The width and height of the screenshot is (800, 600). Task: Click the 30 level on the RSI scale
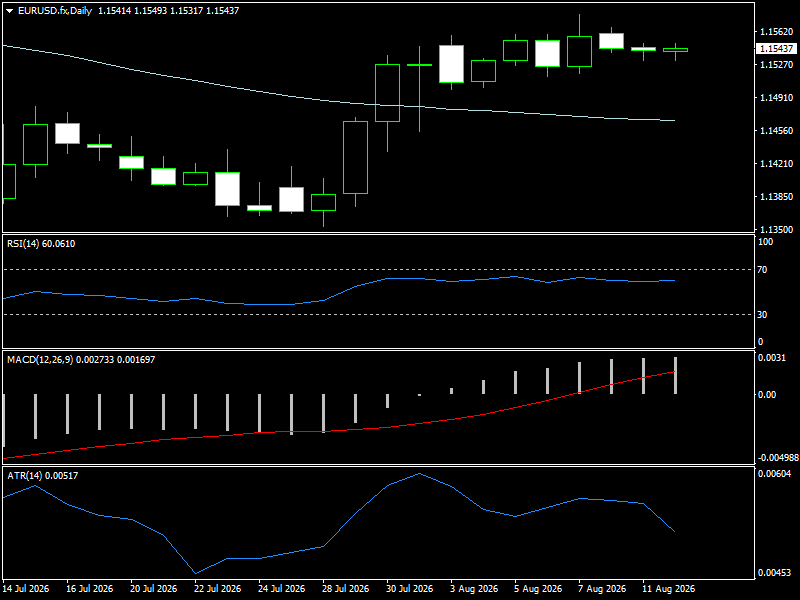[x=762, y=315]
